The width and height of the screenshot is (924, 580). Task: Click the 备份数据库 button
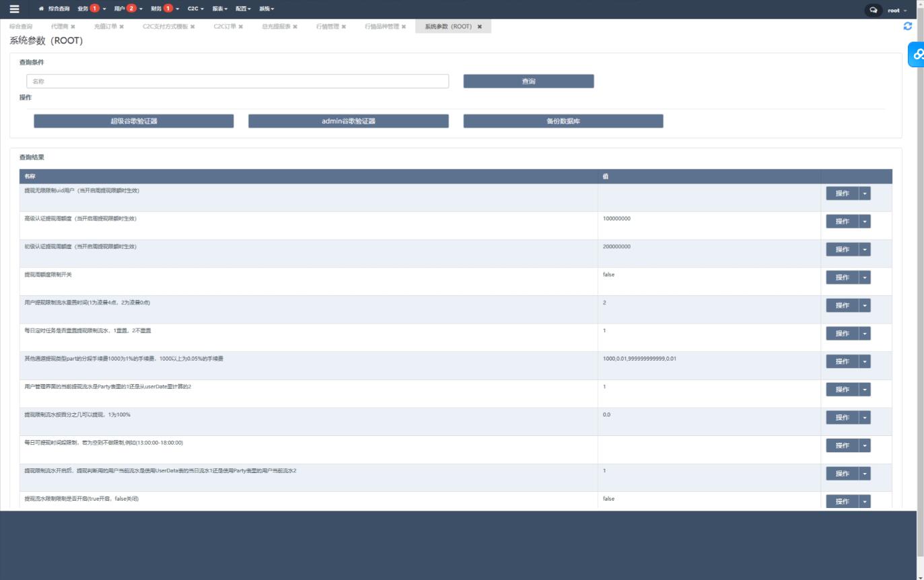(x=563, y=121)
